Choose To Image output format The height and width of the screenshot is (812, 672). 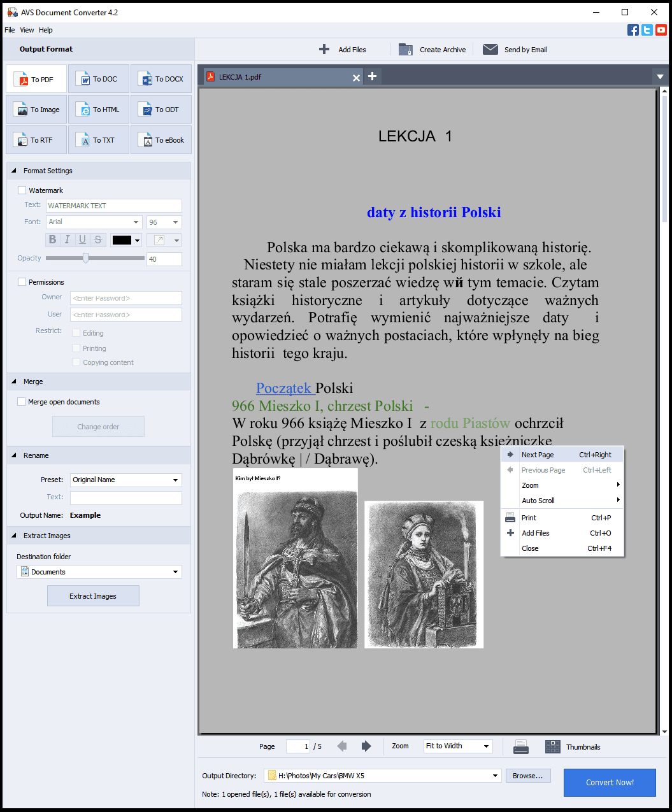coord(36,110)
